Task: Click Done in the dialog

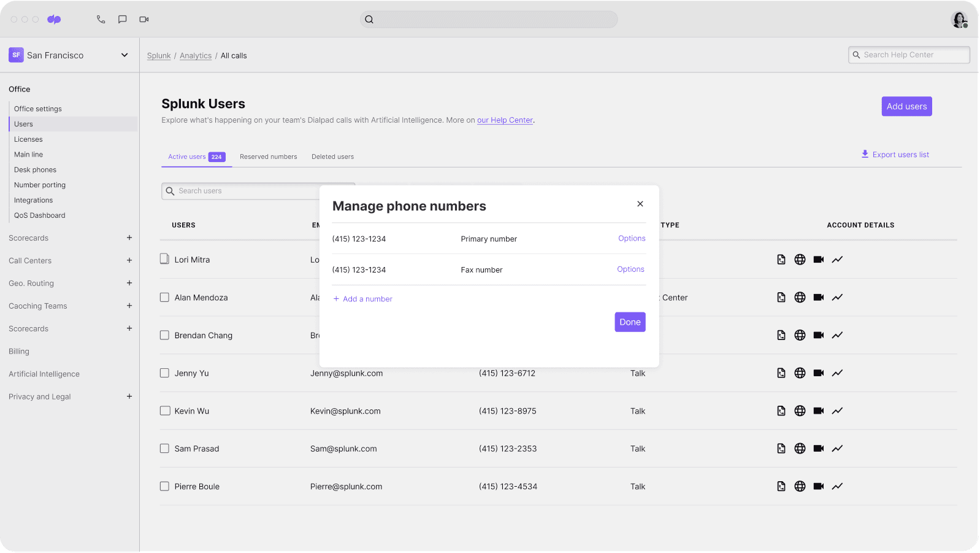Action: point(630,322)
